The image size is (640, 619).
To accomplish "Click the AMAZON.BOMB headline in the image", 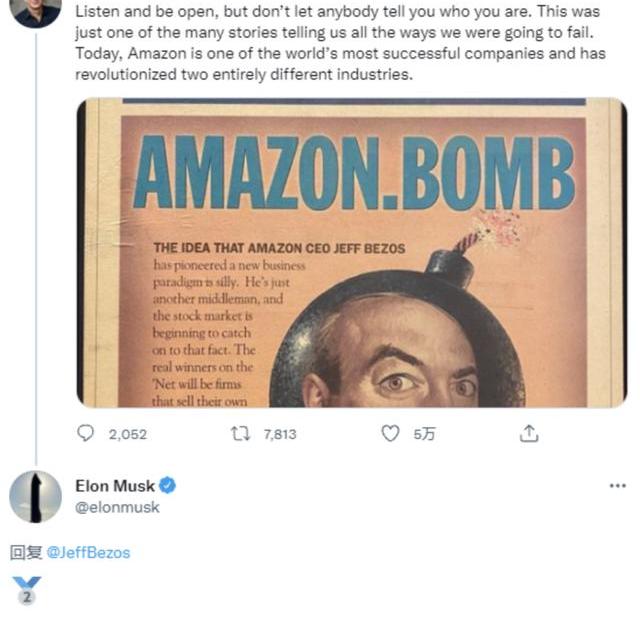I will tap(353, 172).
